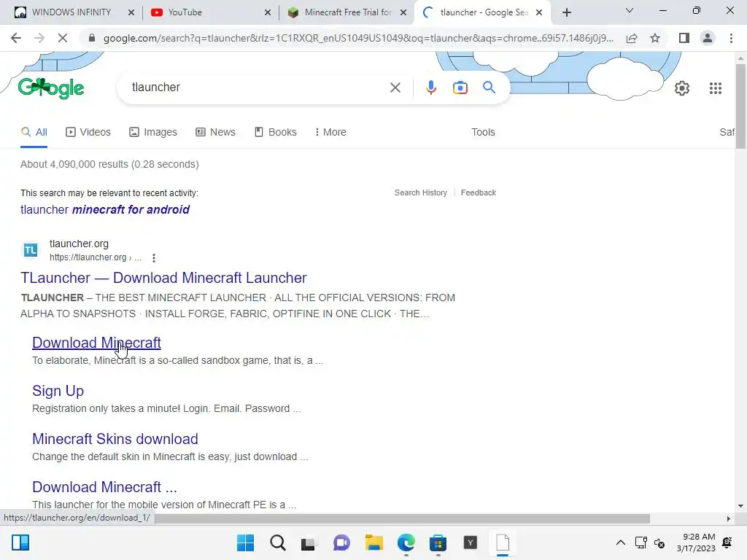This screenshot has height=560, width=747.
Task: Open the tab search chevron
Action: (630, 10)
